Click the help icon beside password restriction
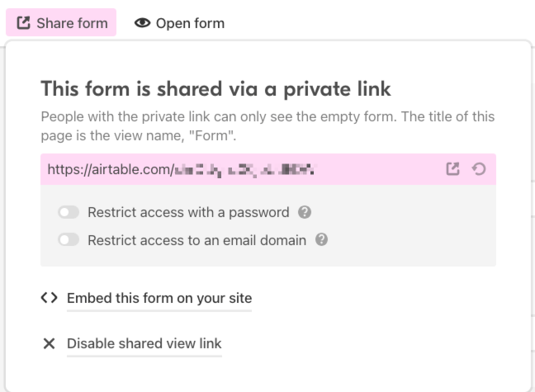The height and width of the screenshot is (392, 535). coord(305,212)
